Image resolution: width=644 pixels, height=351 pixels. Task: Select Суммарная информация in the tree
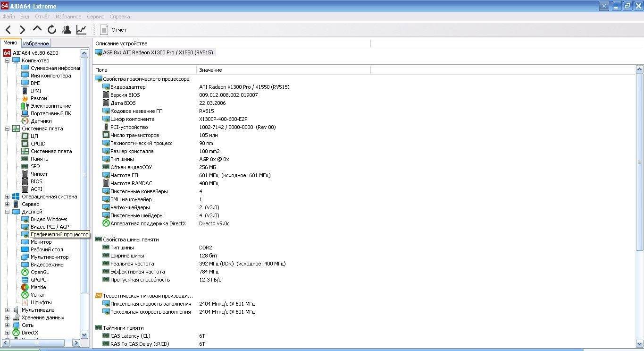point(55,68)
